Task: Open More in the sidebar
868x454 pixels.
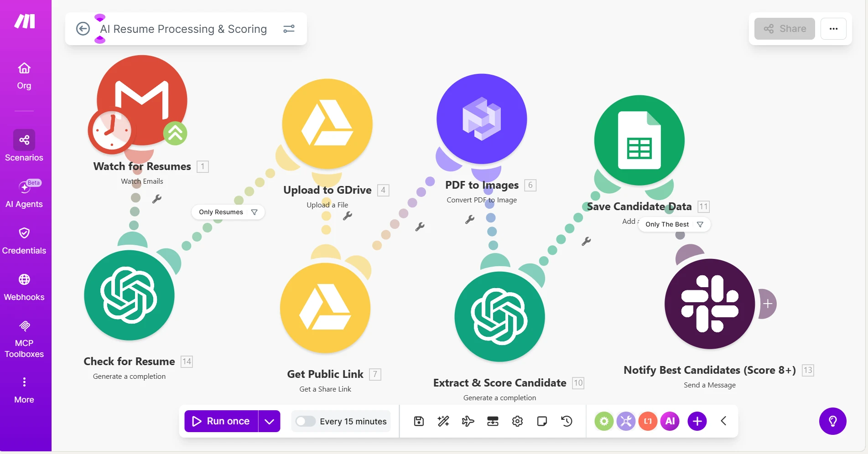Action: click(24, 390)
